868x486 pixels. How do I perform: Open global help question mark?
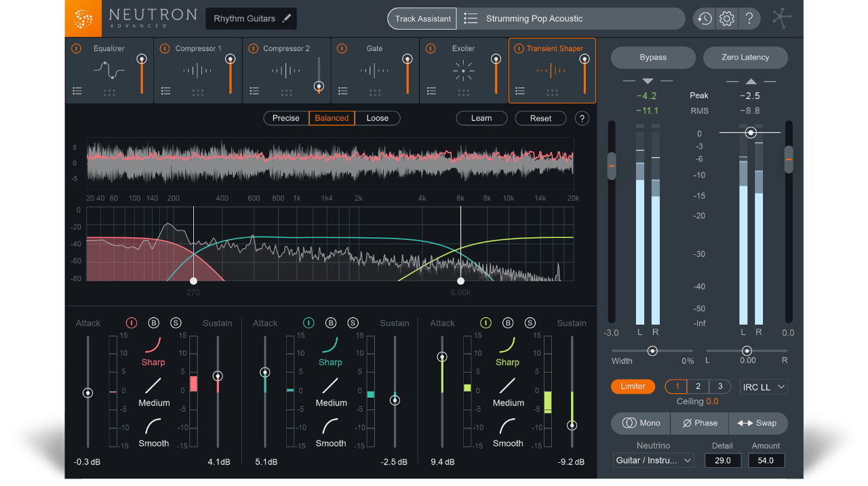(x=749, y=18)
